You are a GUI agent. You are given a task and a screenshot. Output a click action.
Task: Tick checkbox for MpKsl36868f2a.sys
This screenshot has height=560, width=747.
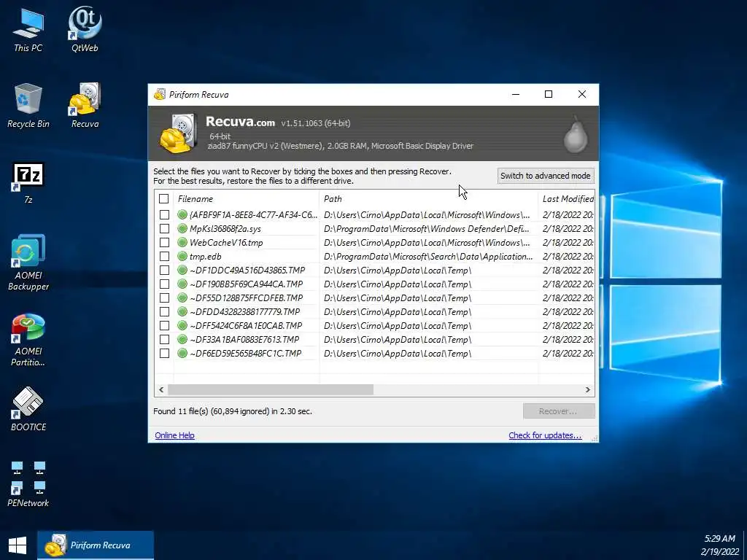(x=164, y=228)
